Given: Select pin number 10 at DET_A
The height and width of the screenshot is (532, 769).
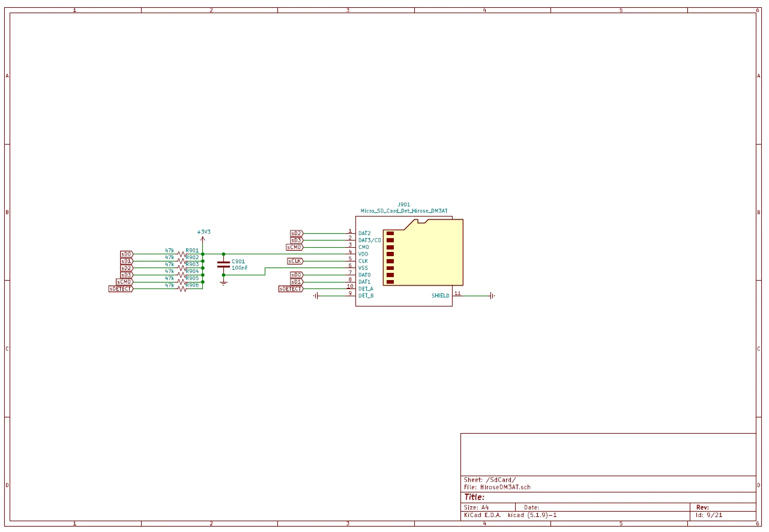Looking at the screenshot, I should 350,286.
